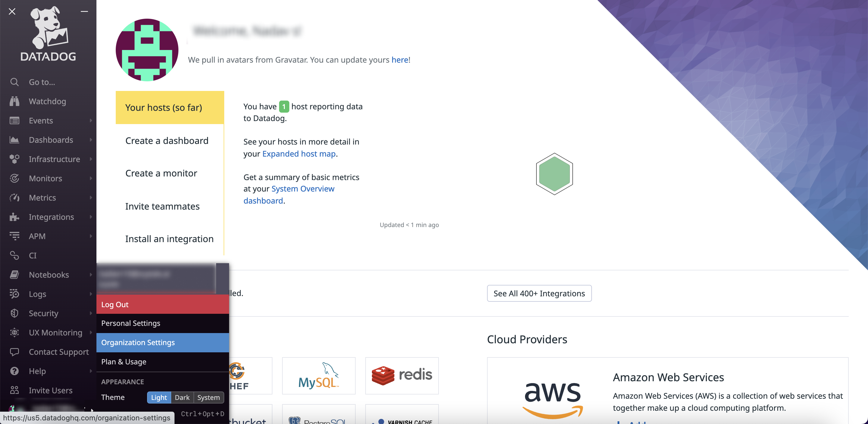Click See All 400+ Integrations button

539,293
